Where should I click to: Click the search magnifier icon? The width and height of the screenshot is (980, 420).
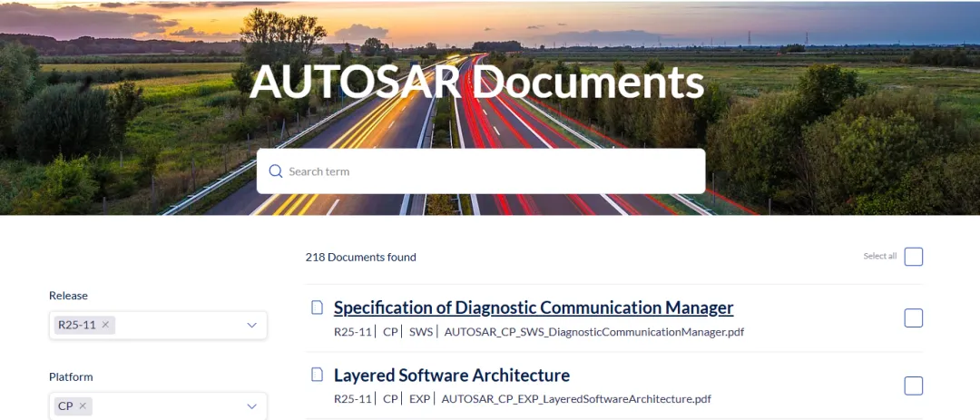click(x=276, y=171)
